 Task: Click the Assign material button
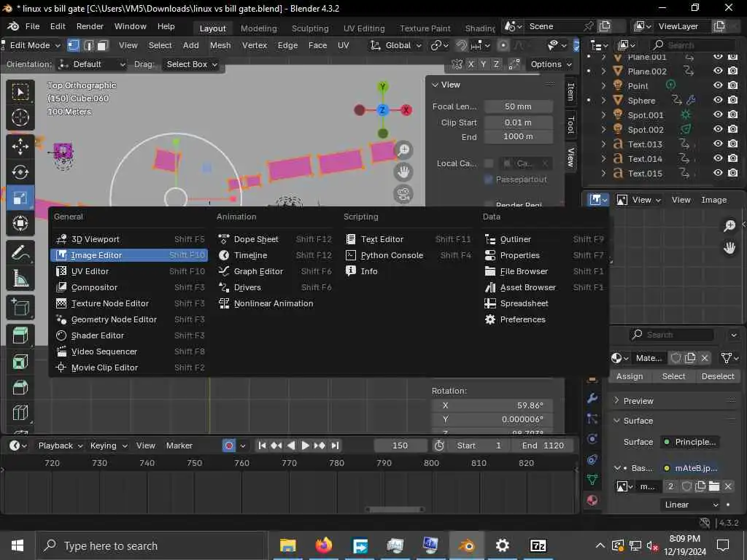[x=630, y=376]
